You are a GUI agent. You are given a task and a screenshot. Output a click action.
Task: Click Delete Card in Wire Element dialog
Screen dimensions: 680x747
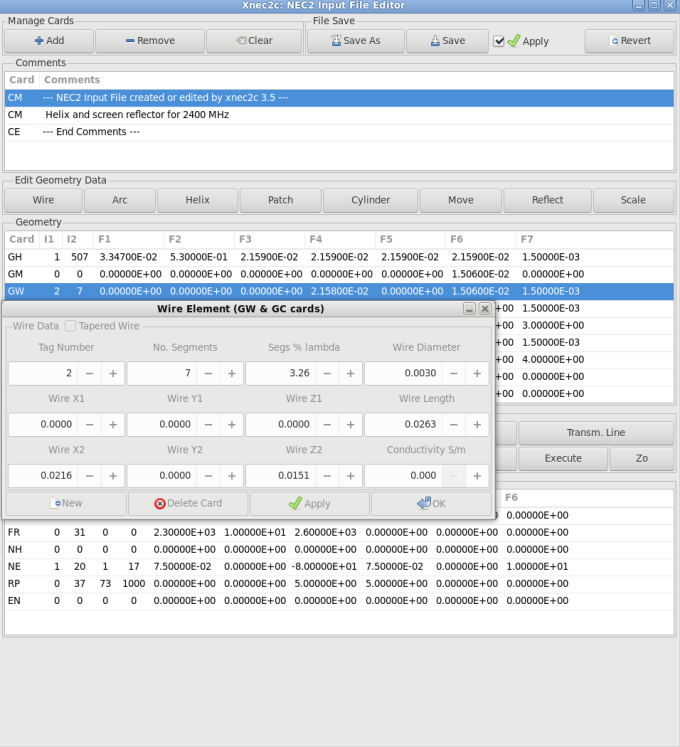188,504
